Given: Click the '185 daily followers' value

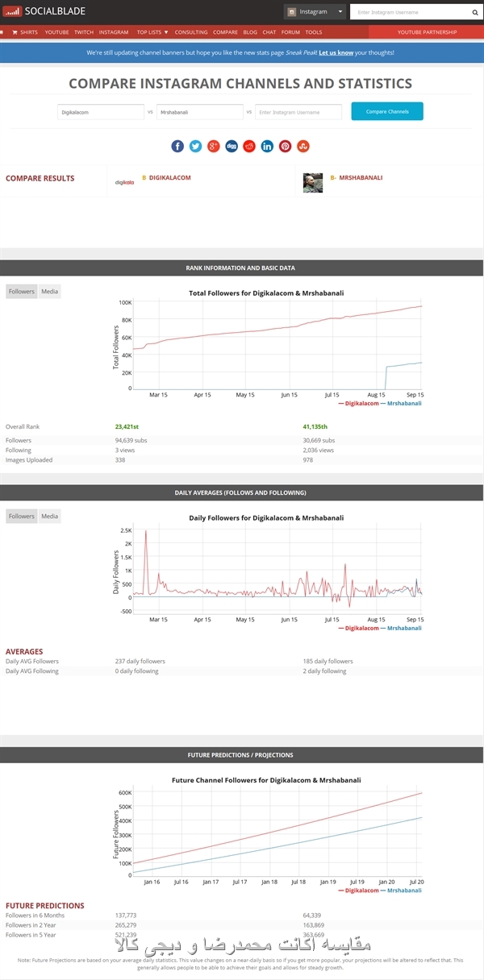Looking at the screenshot, I should pyautogui.click(x=328, y=662).
